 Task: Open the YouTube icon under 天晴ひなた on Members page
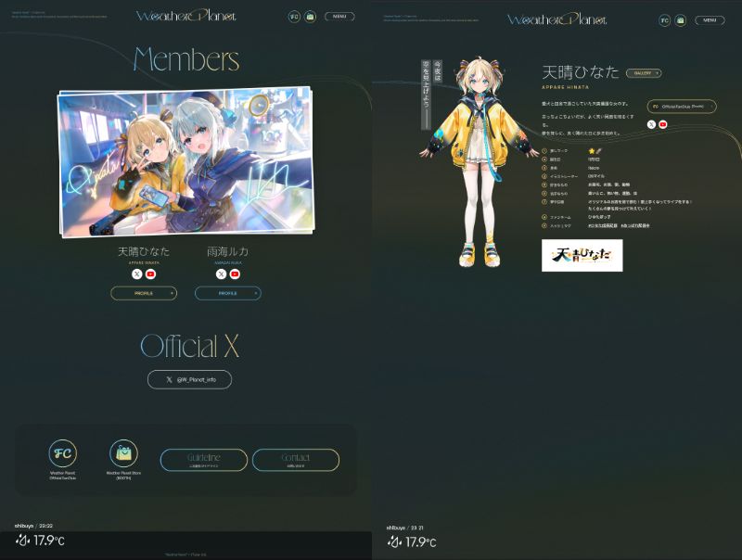[x=150, y=274]
